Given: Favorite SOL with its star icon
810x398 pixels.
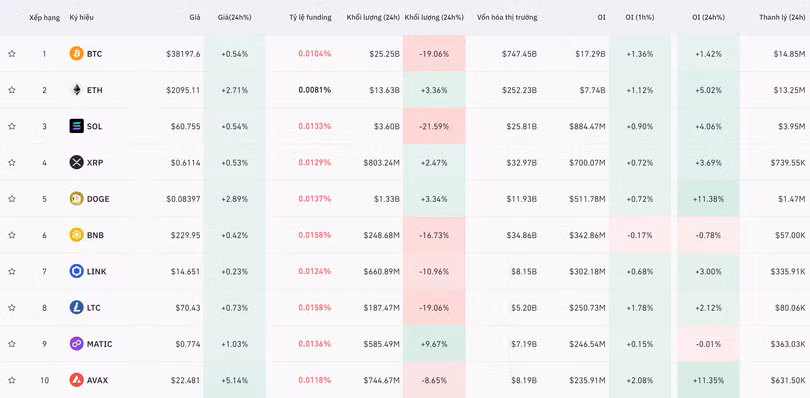Looking at the screenshot, I should pyautogui.click(x=11, y=126).
